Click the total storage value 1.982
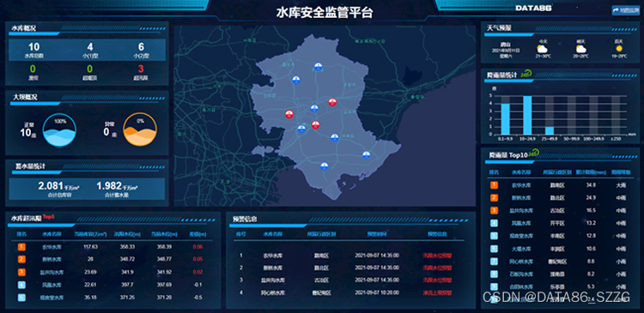 109,186
